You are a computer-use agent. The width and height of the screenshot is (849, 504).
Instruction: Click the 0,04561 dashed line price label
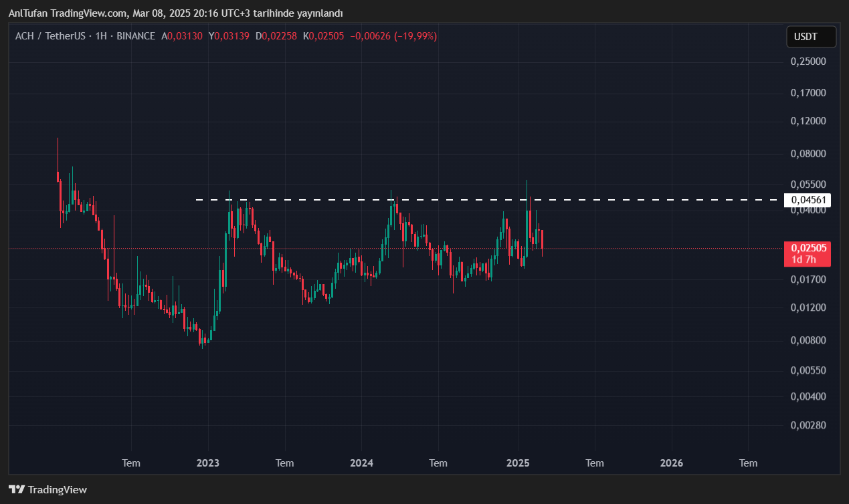(808, 199)
